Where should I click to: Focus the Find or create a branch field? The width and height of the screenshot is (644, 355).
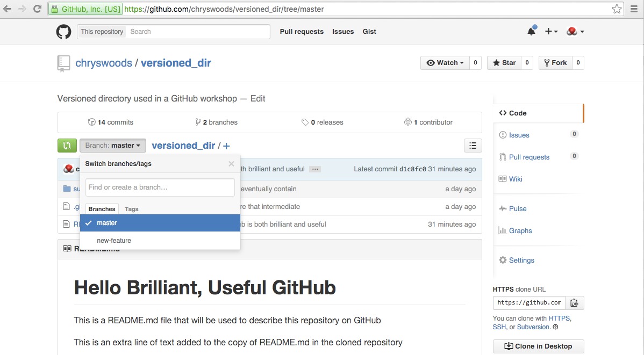[x=160, y=187]
